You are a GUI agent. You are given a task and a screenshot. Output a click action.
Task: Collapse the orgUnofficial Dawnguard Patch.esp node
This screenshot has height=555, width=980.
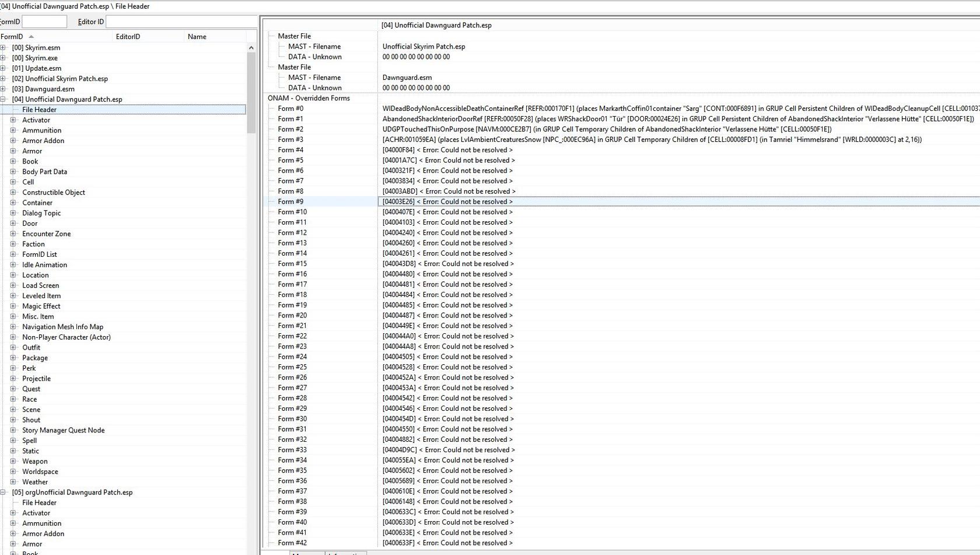point(3,493)
